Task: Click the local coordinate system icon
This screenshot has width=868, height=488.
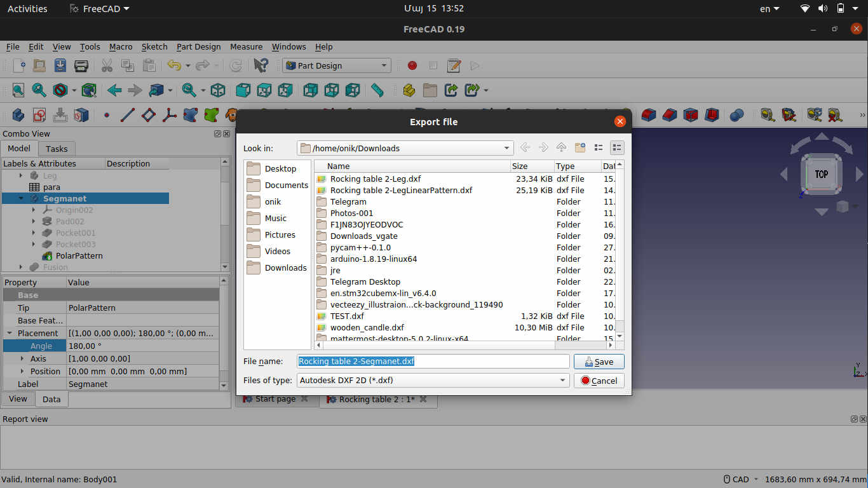Action: (170, 115)
